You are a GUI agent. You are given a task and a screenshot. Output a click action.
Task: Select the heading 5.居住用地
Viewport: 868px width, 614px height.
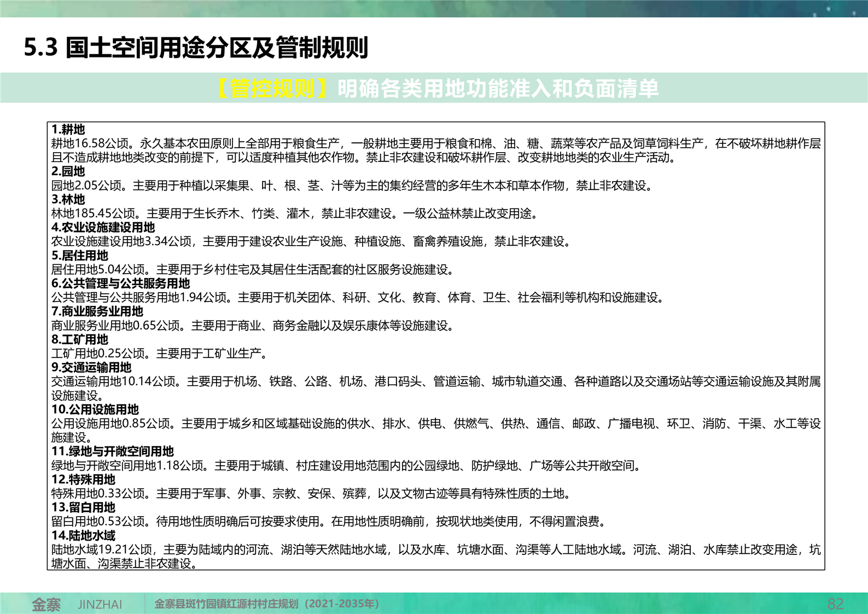[80, 256]
